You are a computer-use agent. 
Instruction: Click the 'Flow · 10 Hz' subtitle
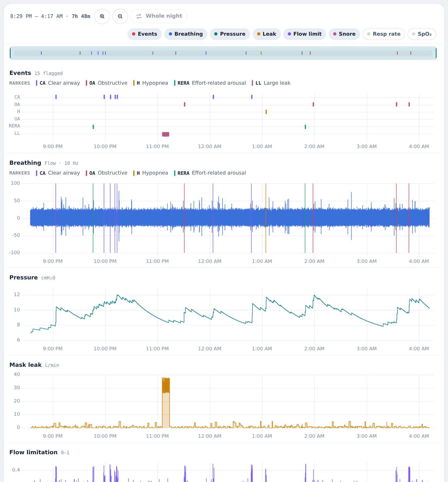[62, 163]
